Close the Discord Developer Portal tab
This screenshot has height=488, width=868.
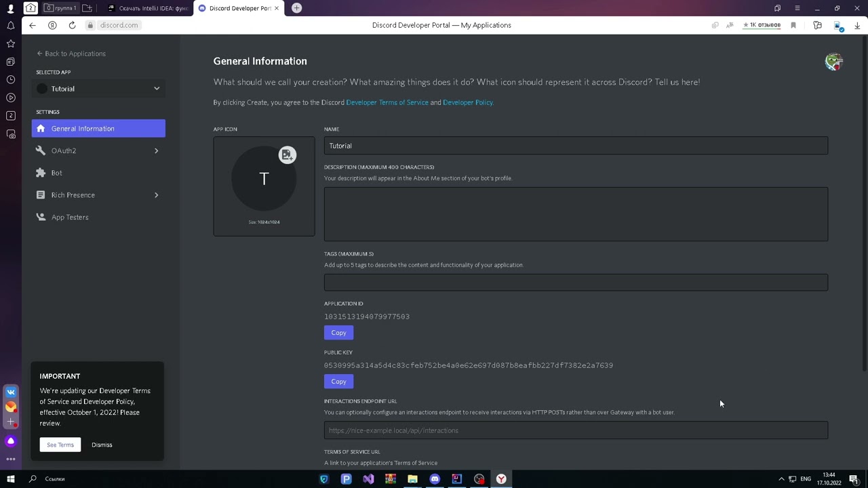click(277, 8)
